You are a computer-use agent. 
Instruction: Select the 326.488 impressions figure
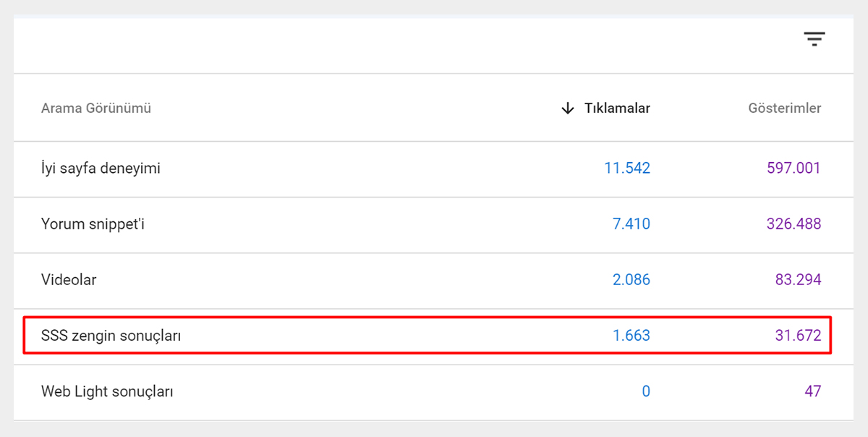point(793,224)
